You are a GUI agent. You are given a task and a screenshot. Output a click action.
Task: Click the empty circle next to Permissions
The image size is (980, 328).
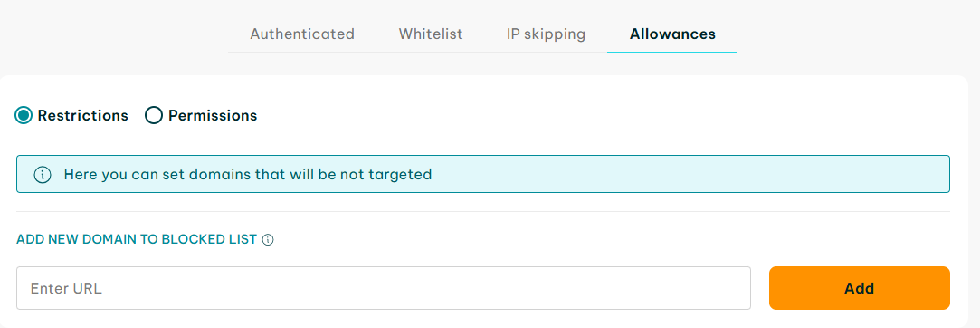coord(154,116)
